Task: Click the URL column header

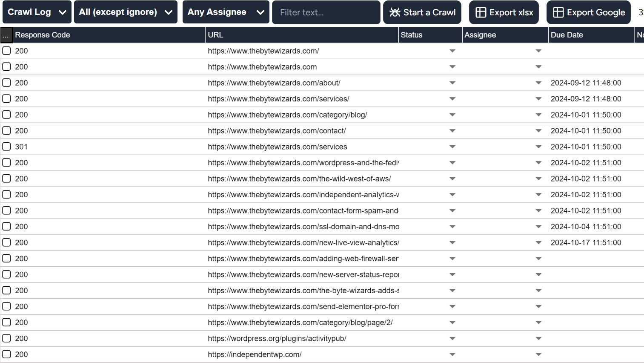Action: pyautogui.click(x=215, y=35)
